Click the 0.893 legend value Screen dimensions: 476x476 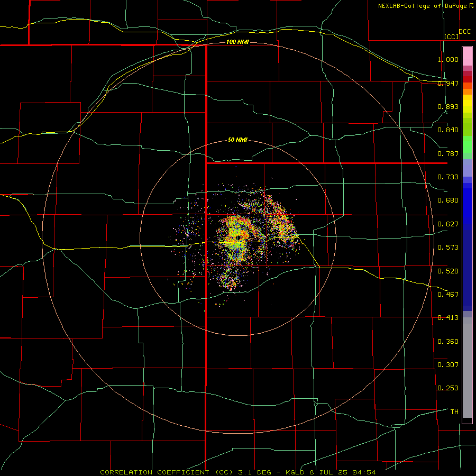448,106
